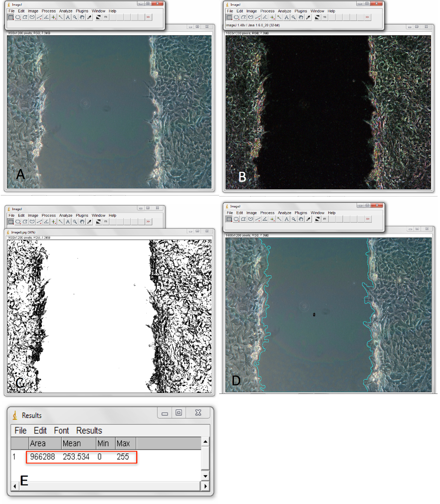Select Magnifying glass in panel C ImageJ toolbar
The image size is (440, 504).
75,222
